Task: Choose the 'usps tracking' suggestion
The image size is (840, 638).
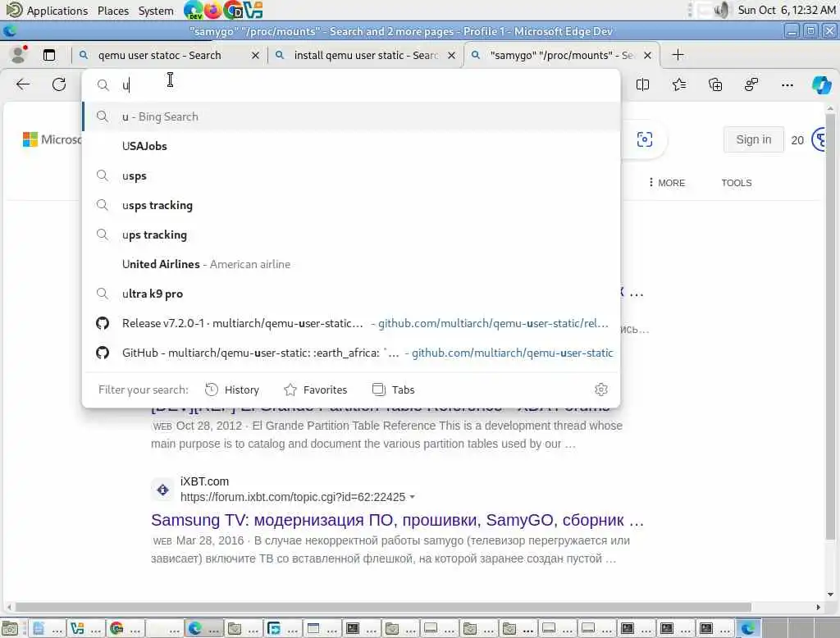Action: pyautogui.click(x=351, y=205)
